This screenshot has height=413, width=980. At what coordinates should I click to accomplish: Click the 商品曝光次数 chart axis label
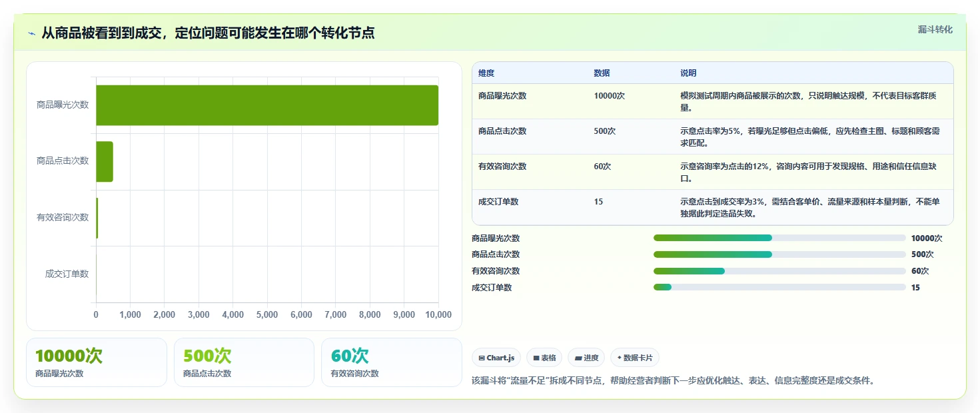point(63,105)
